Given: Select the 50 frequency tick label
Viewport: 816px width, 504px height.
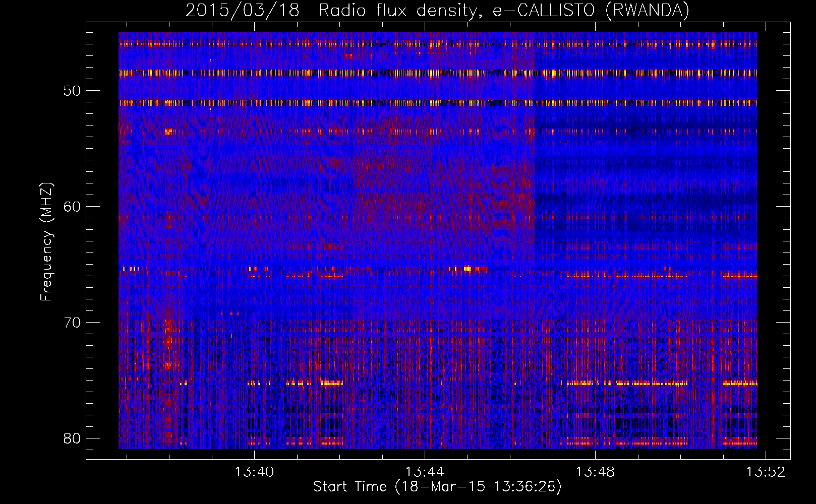Looking at the screenshot, I should coord(72,91).
